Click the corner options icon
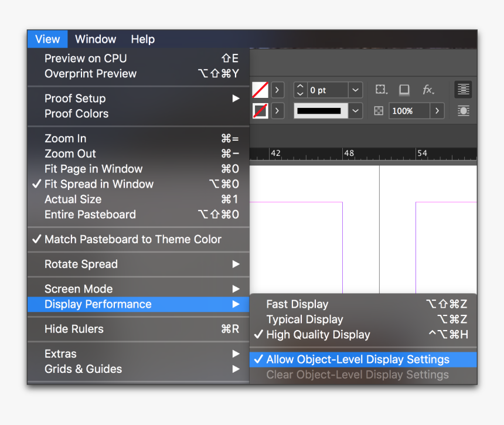This screenshot has height=425, width=504. pyautogui.click(x=381, y=90)
